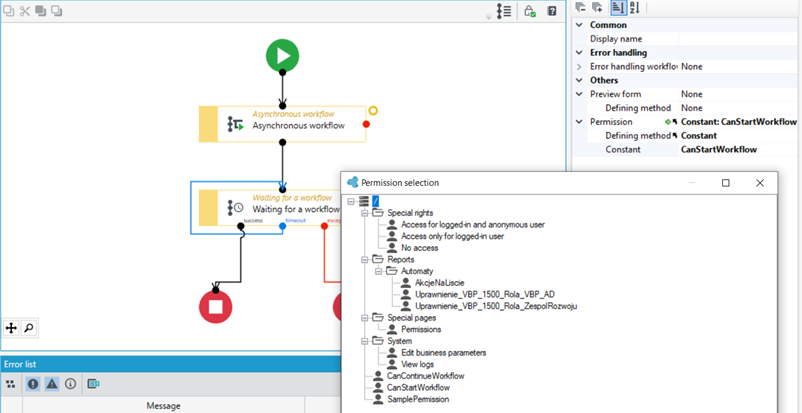This screenshot has width=802, height=413.
Task: Collapse the Special rights folder
Action: (365, 212)
